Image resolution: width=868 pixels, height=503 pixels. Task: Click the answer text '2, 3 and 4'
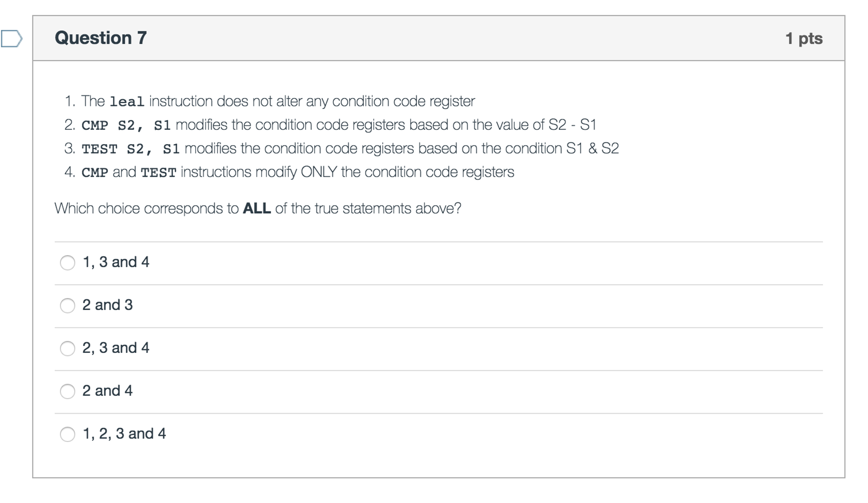click(115, 348)
